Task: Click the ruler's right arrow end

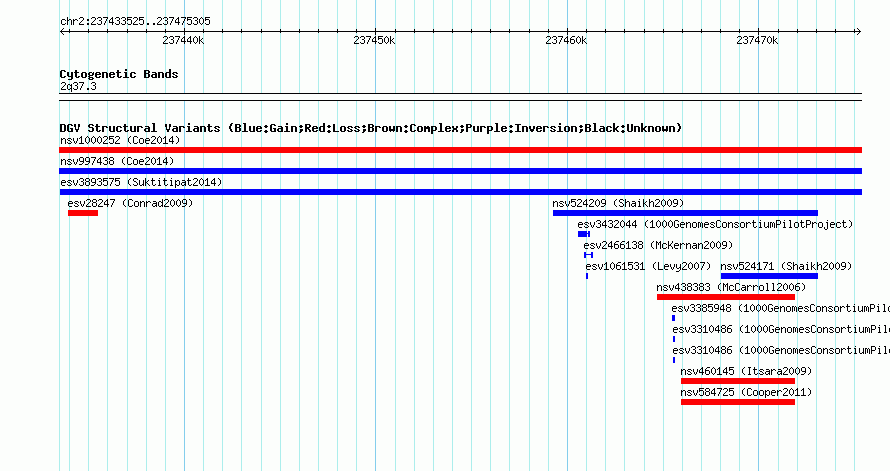Action: (858, 32)
